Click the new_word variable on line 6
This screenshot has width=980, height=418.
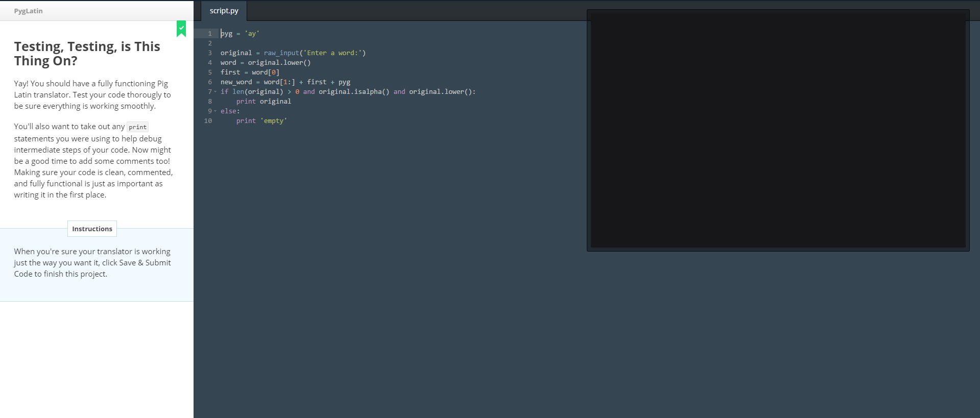[236, 82]
